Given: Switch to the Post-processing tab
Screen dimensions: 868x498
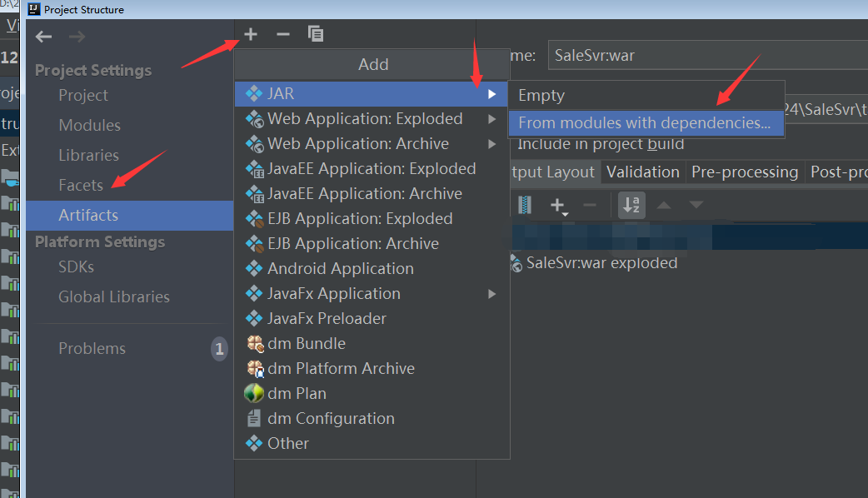Looking at the screenshot, I should (x=838, y=172).
